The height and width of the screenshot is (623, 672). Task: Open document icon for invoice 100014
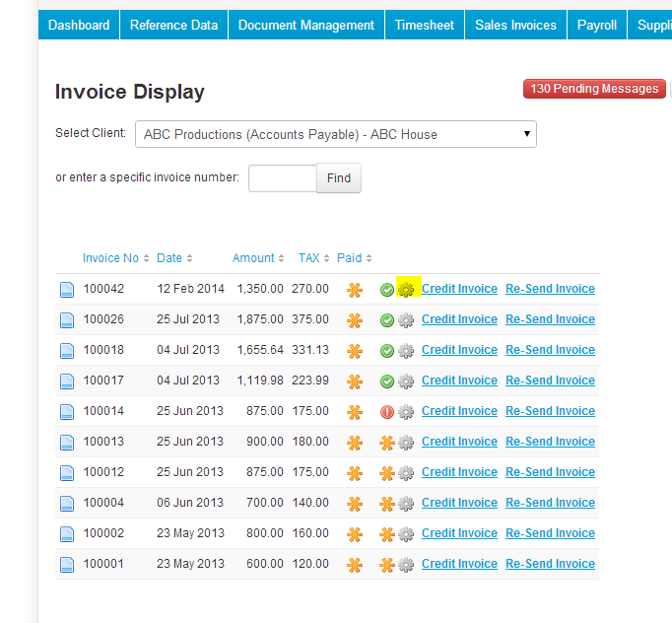(67, 412)
